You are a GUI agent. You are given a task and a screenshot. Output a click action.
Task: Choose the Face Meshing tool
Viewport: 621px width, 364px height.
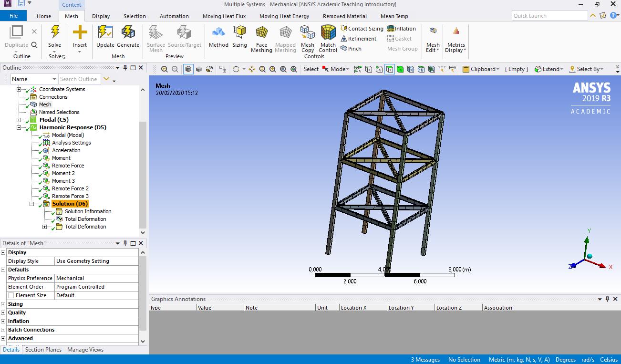point(261,32)
